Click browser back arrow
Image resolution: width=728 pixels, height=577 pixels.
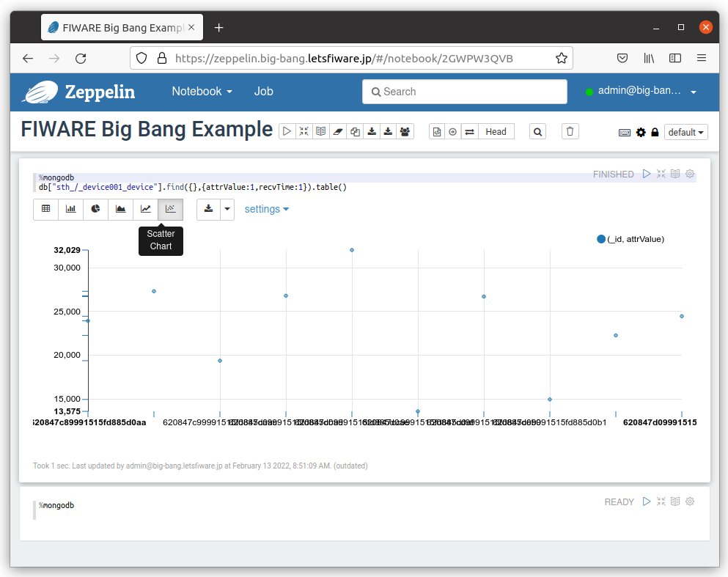coord(28,58)
